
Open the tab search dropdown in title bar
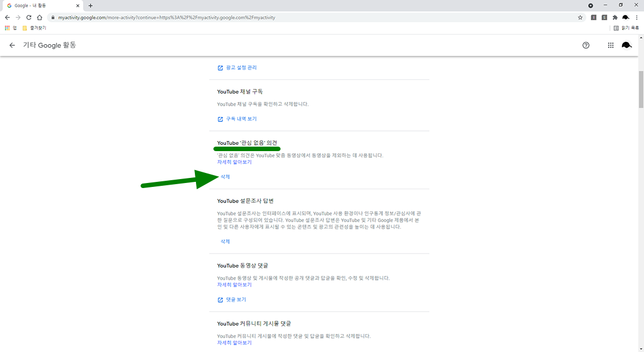tap(590, 6)
